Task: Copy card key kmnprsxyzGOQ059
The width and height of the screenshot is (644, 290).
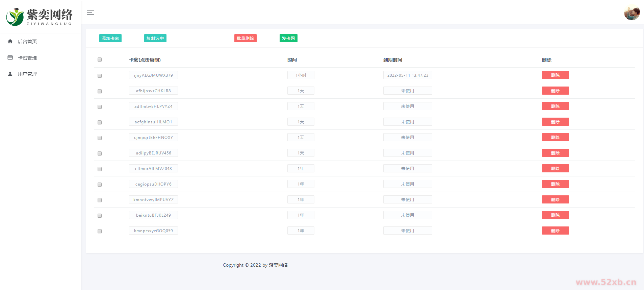Action: [153, 231]
